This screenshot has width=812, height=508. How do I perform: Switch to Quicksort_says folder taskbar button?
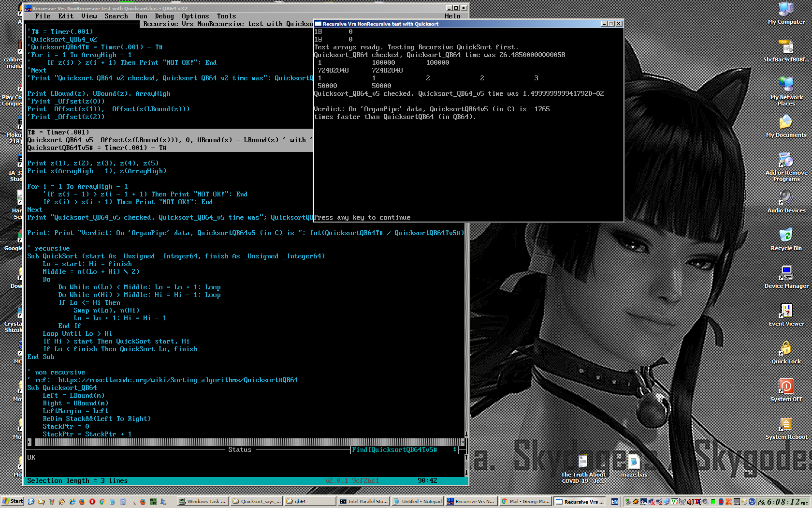[x=256, y=501]
